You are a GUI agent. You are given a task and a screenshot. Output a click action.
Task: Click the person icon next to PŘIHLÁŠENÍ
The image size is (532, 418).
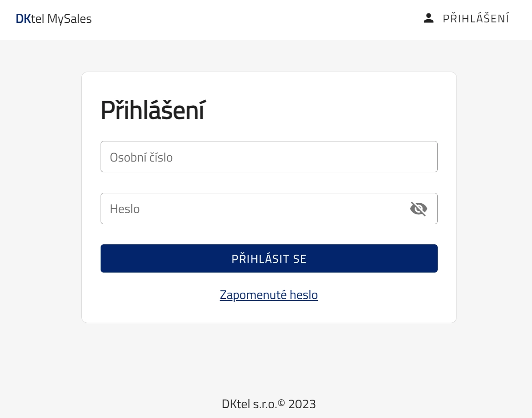pos(429,18)
